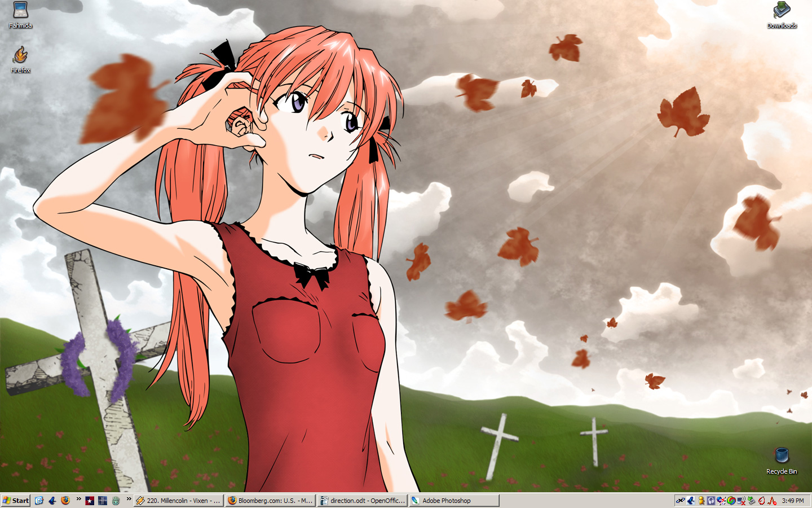Click the first quick launch icon beside Start

click(39, 500)
